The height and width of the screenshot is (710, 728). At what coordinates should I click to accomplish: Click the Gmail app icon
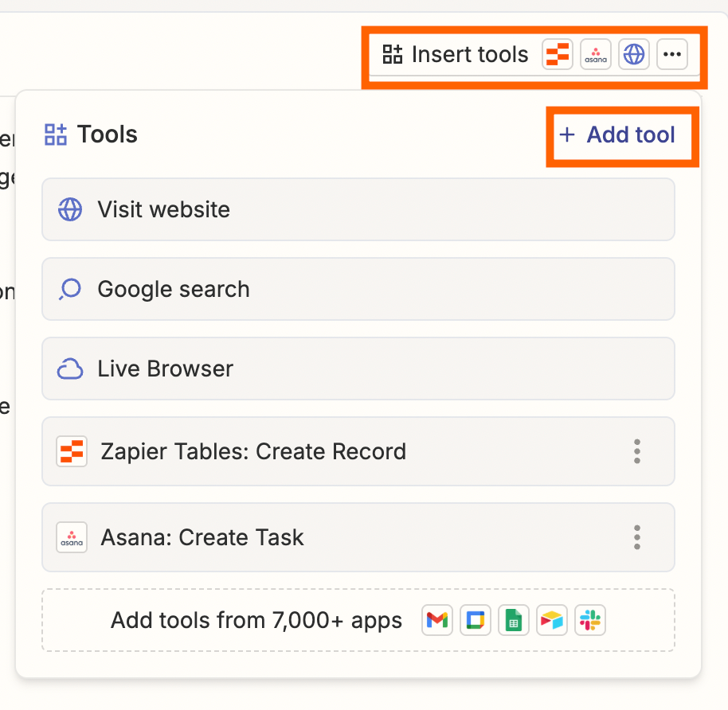coord(437,620)
